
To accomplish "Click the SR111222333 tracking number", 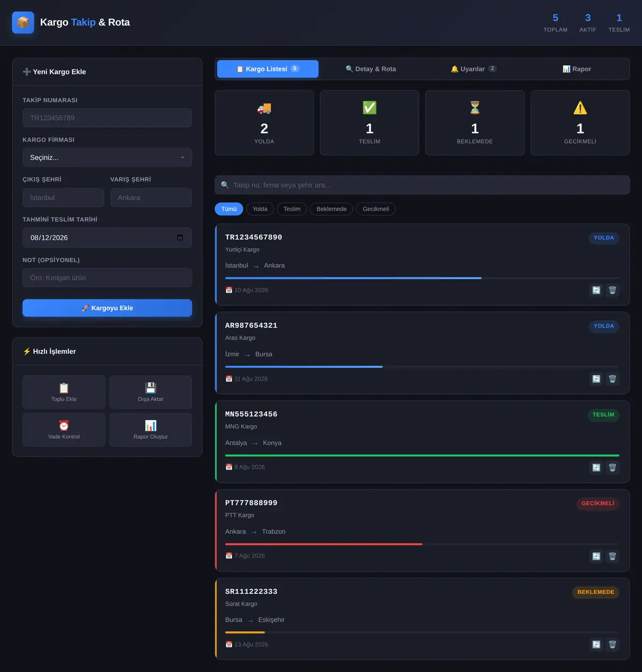I will (251, 592).
